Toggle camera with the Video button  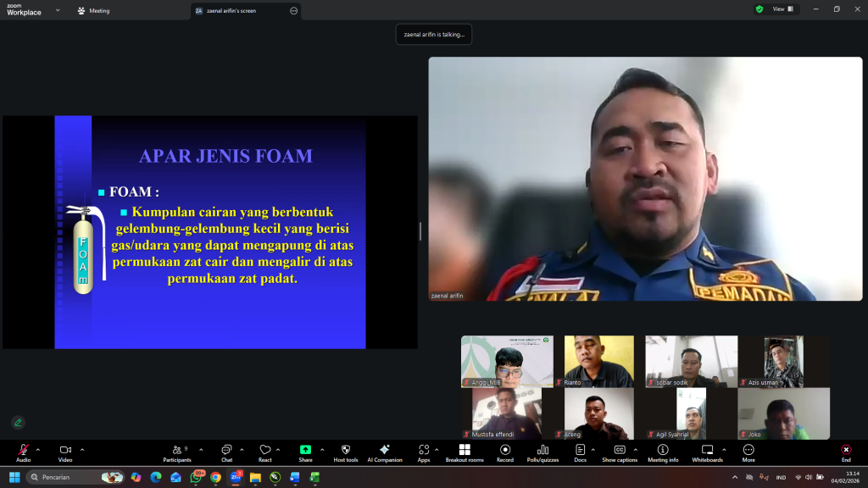click(64, 450)
